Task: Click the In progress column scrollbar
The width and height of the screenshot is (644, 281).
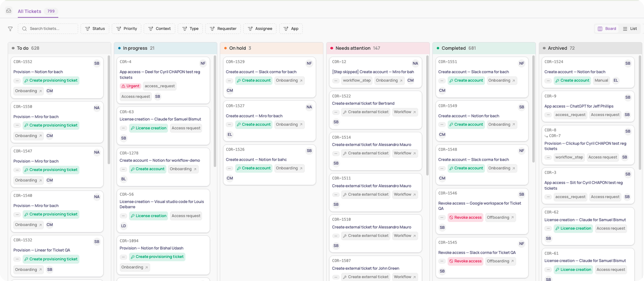Action: (215, 111)
